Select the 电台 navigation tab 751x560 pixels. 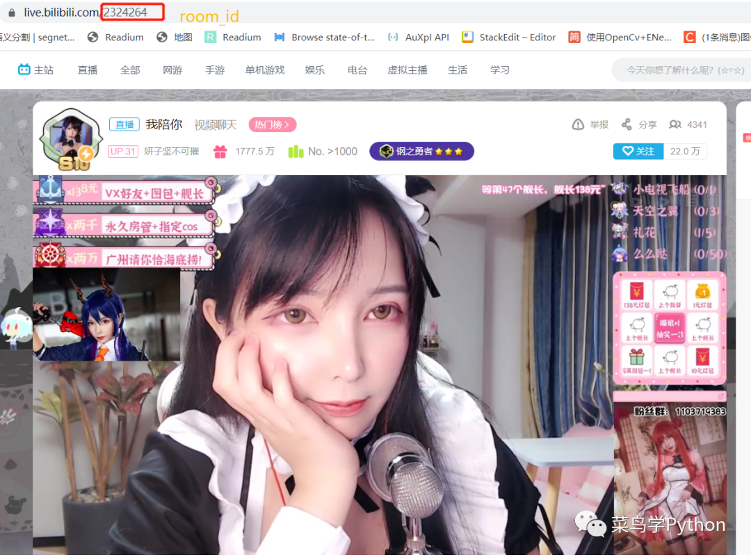click(357, 70)
